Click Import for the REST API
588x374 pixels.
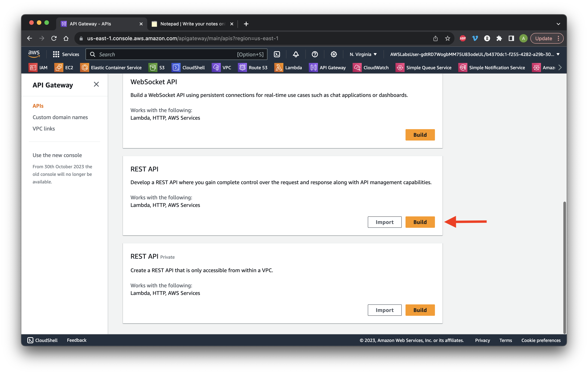385,222
